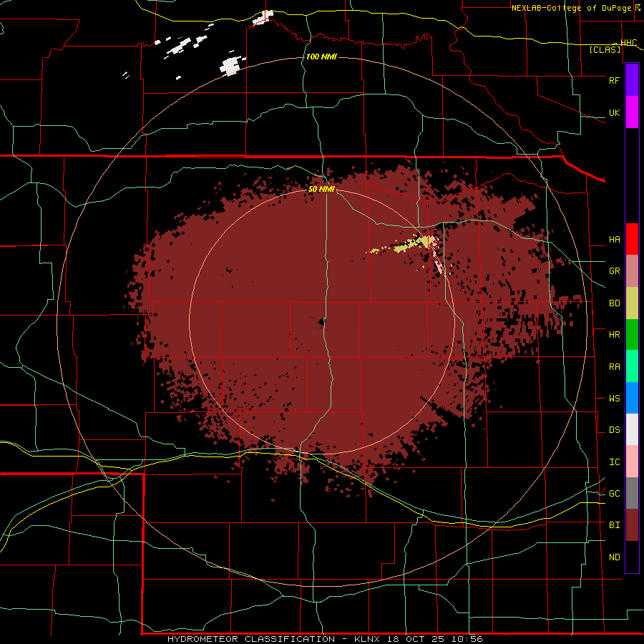The height and width of the screenshot is (644, 644).
Task: Select the blue WS legend swatch
Action: tap(632, 398)
